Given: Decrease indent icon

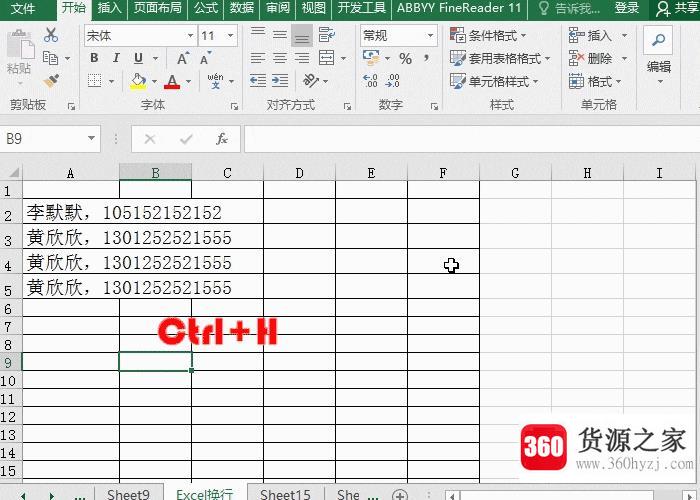Looking at the screenshot, I should 258,81.
